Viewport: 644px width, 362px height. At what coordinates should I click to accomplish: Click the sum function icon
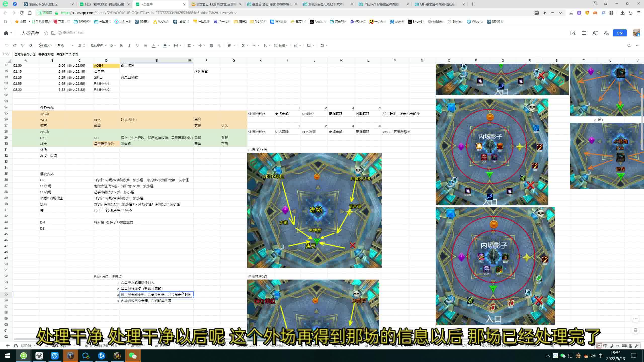(243, 46)
